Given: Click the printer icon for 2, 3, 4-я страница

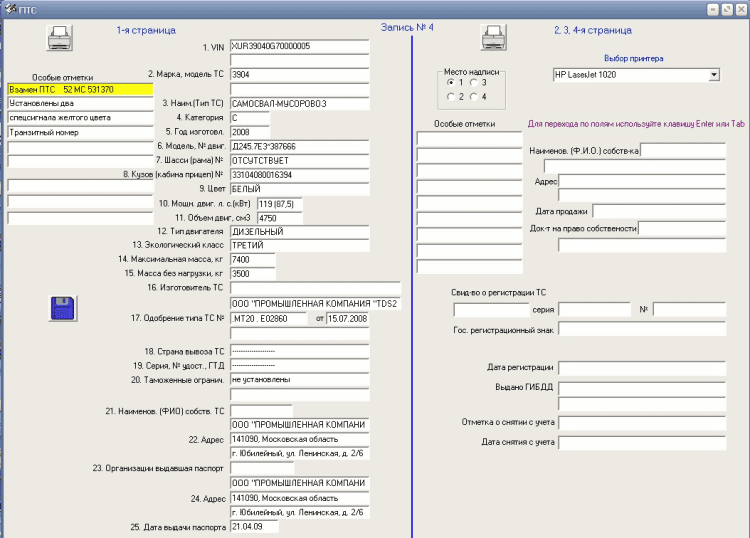Looking at the screenshot, I should coord(494,37).
